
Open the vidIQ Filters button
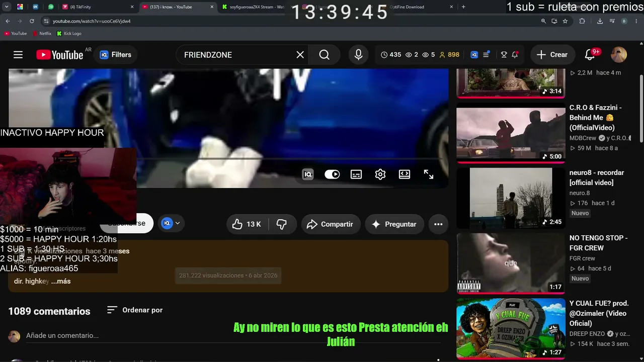click(116, 55)
